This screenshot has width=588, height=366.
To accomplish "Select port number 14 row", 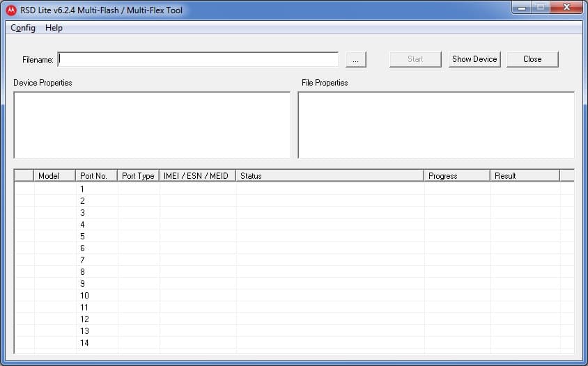I will (294, 342).
